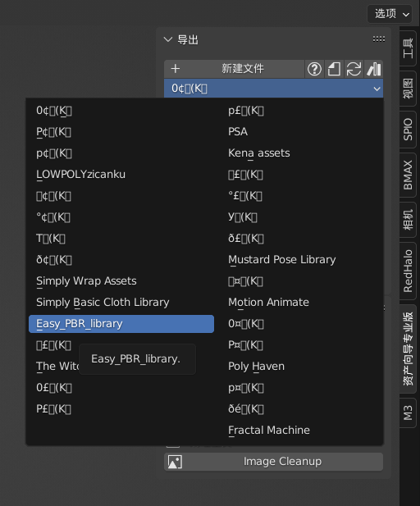Select the 资产向导专业版 sidebar tab
The height and width of the screenshot is (506, 420).
point(408,349)
